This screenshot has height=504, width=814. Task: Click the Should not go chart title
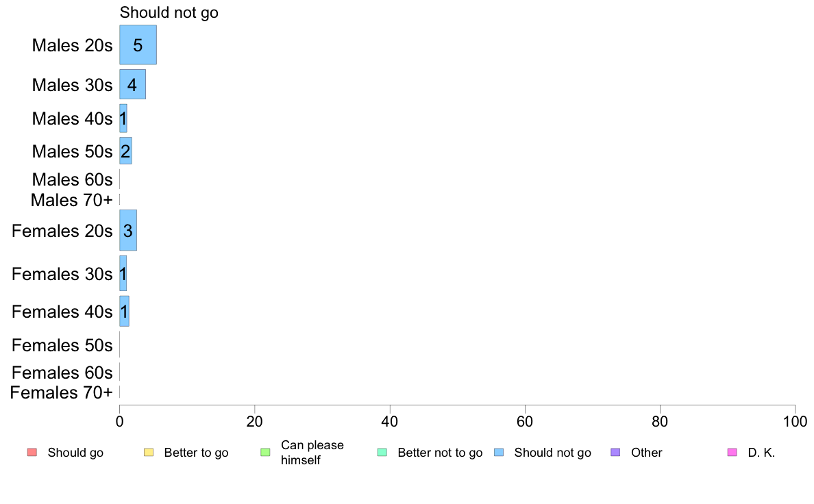coord(169,12)
